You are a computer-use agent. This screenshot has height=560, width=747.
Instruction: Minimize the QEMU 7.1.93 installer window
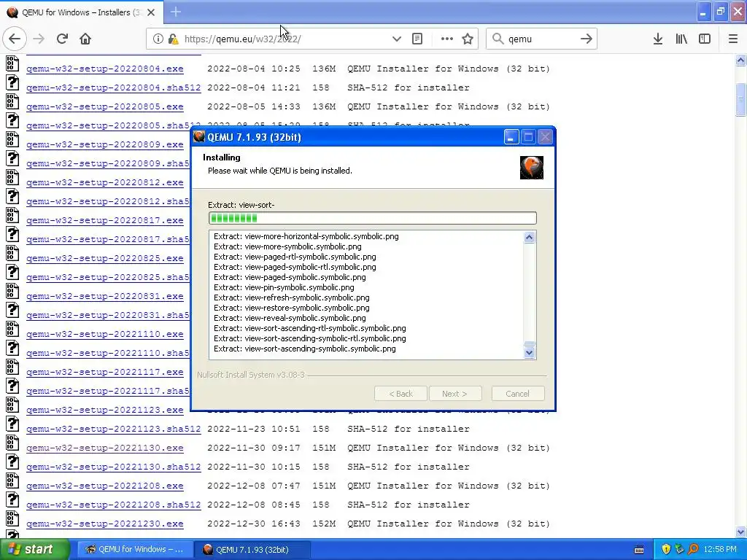click(511, 137)
